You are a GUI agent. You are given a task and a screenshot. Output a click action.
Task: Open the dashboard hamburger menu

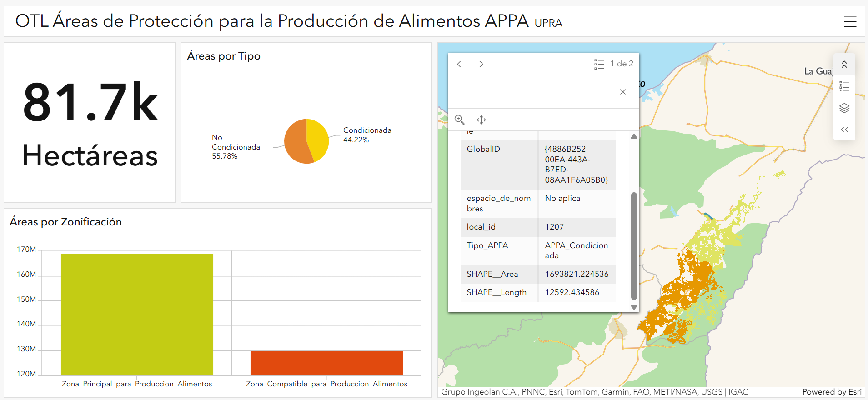pos(850,22)
